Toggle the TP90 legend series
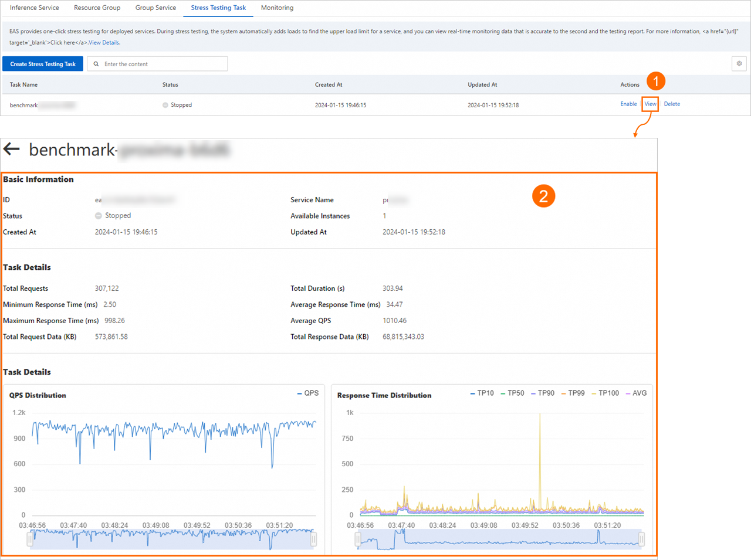This screenshot has height=560, width=751. pos(543,393)
